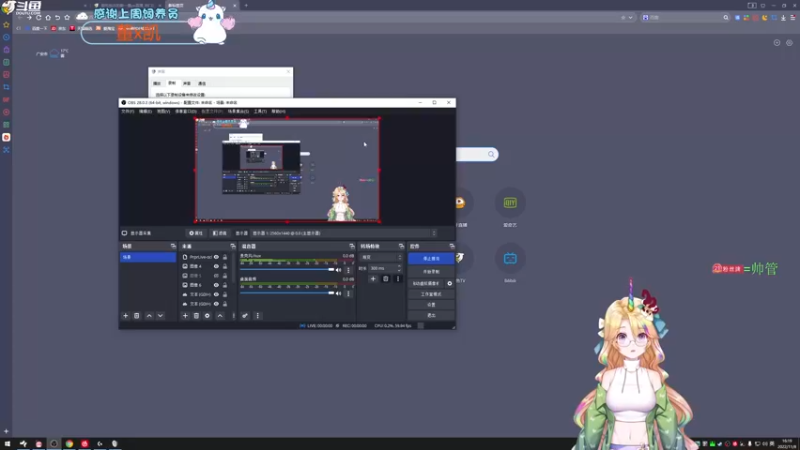The image size is (800, 450).
Task: Adjust 300 ms transition duration stepper
Action: click(x=399, y=268)
